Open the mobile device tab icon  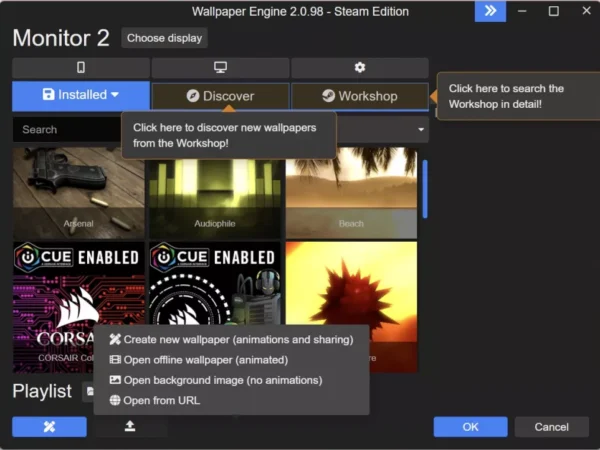tap(80, 68)
